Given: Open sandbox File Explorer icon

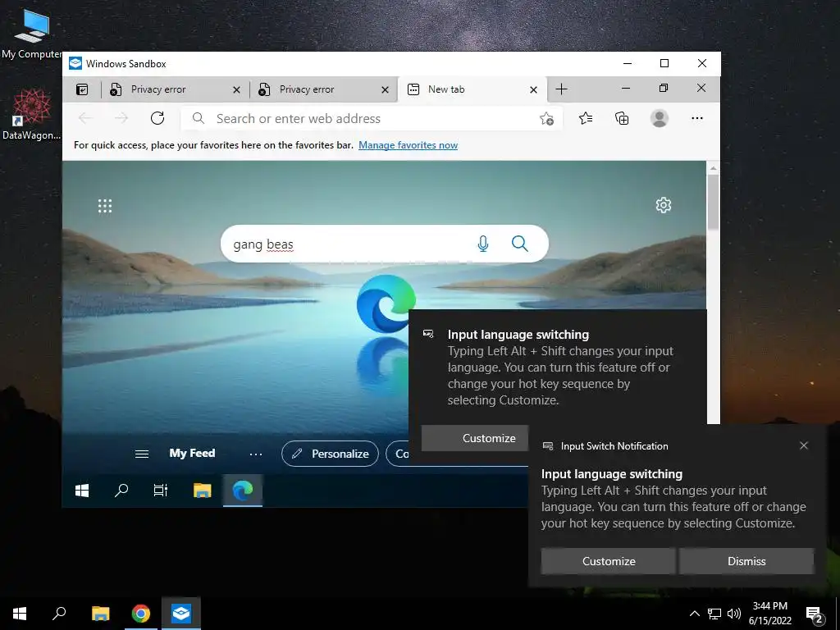Looking at the screenshot, I should point(202,491).
